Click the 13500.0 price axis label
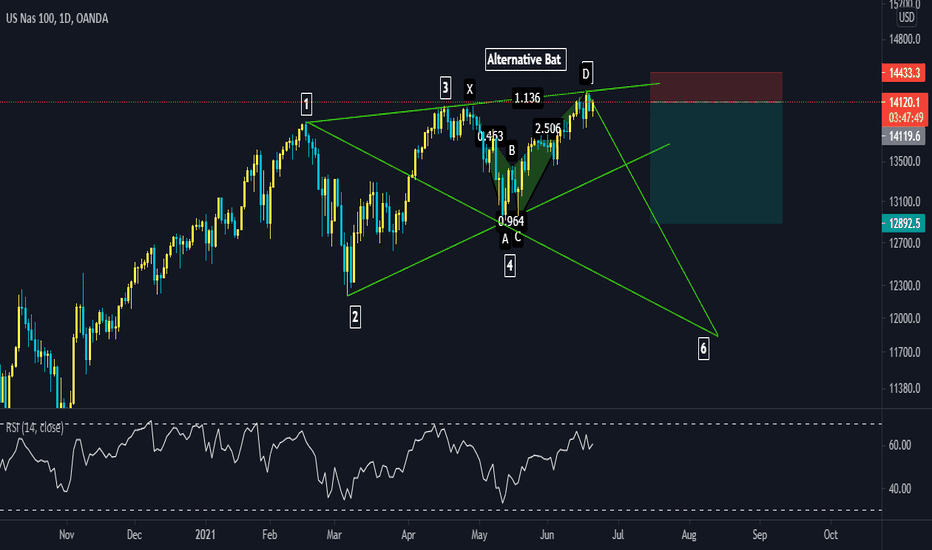This screenshot has height=550, width=932. pyautogui.click(x=905, y=162)
